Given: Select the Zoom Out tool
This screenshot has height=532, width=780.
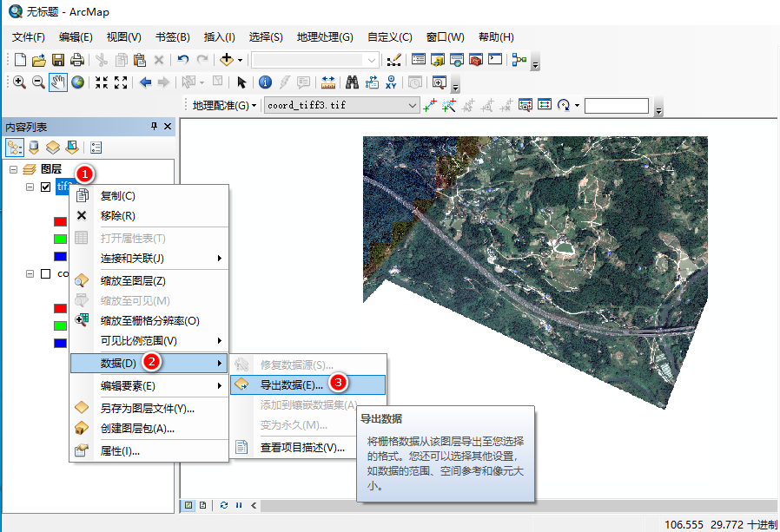Looking at the screenshot, I should tap(38, 82).
